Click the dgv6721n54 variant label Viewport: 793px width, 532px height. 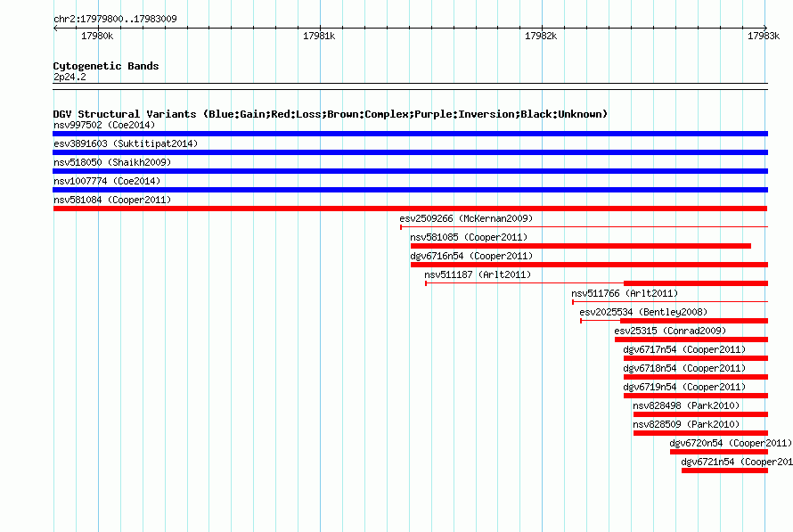(737, 462)
